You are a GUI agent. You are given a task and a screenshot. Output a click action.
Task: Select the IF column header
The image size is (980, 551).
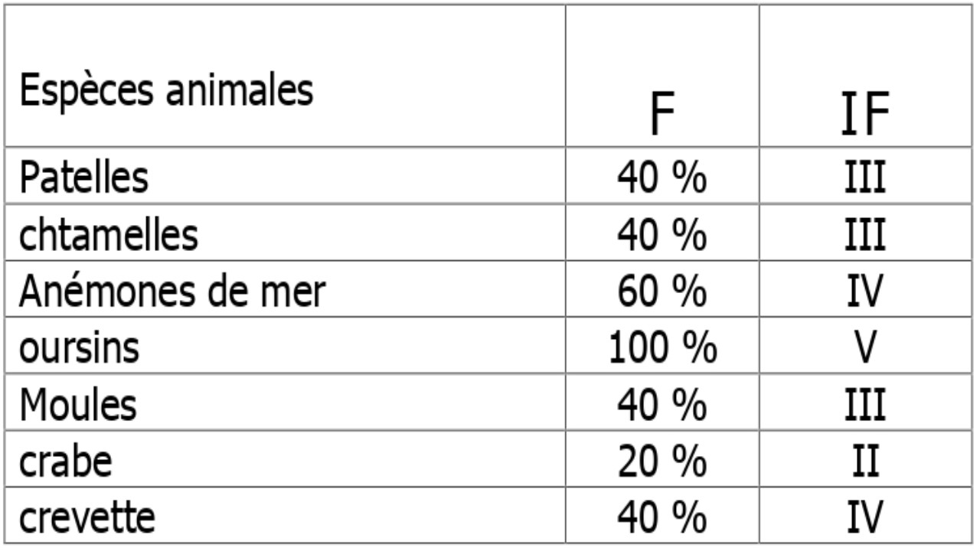[864, 115]
